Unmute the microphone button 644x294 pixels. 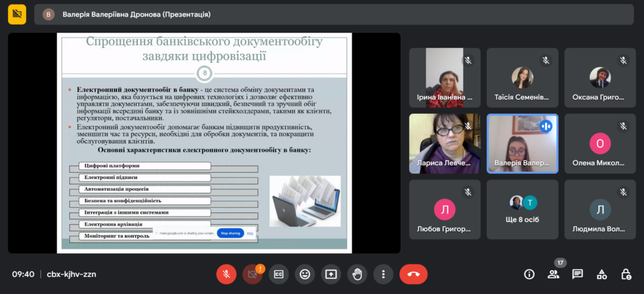pos(226,274)
